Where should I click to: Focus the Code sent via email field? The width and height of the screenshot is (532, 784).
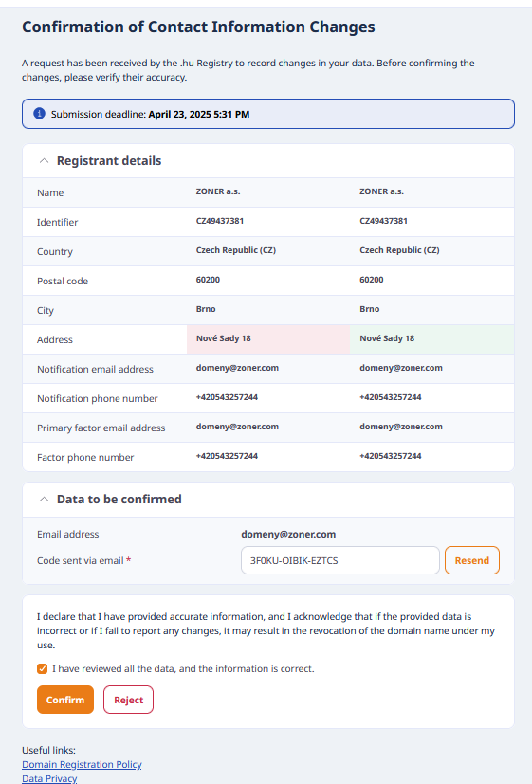(340, 560)
